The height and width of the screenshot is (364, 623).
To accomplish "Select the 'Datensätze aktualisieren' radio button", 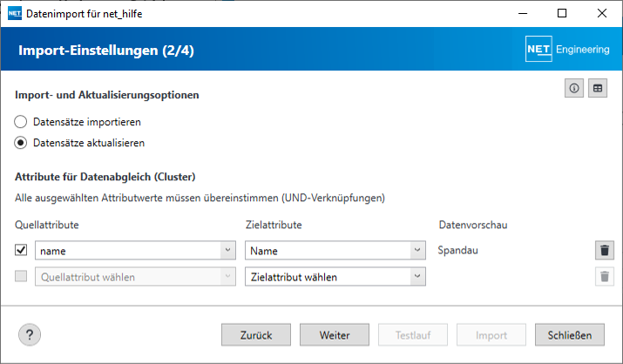I will (21, 143).
